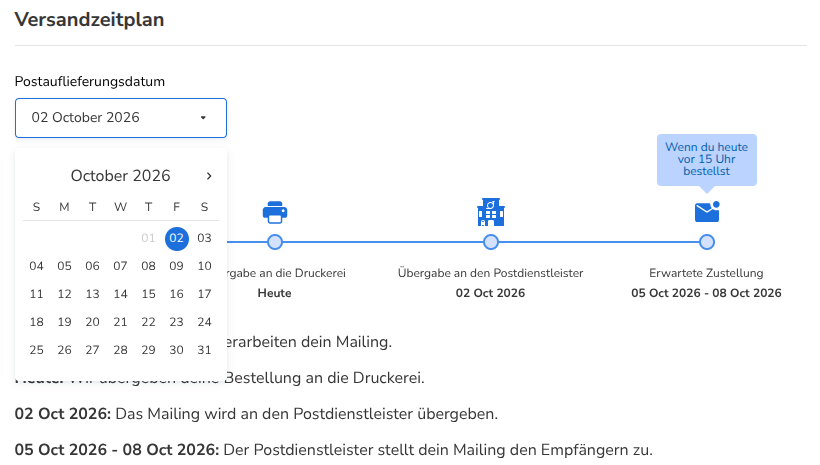Viewport: 820px width, 465px height.
Task: Click the 'Postauflieferungsdatum' label
Action: (90, 82)
